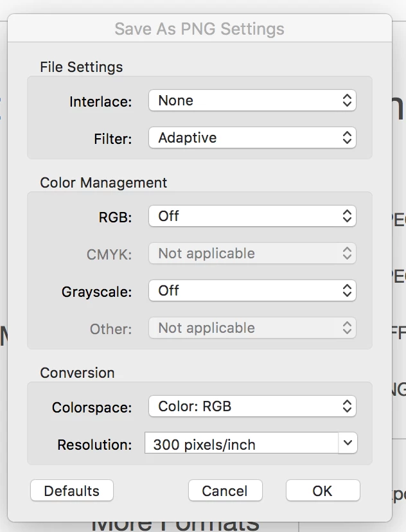The height and width of the screenshot is (532, 406).
Task: Click the Color Management section heading
Action: [x=103, y=182]
